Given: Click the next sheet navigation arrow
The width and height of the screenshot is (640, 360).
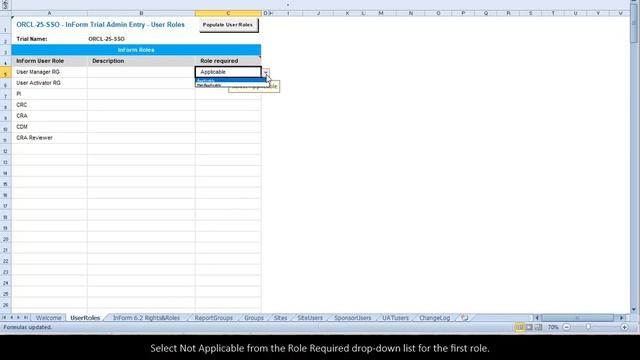Looking at the screenshot, I should 18,318.
